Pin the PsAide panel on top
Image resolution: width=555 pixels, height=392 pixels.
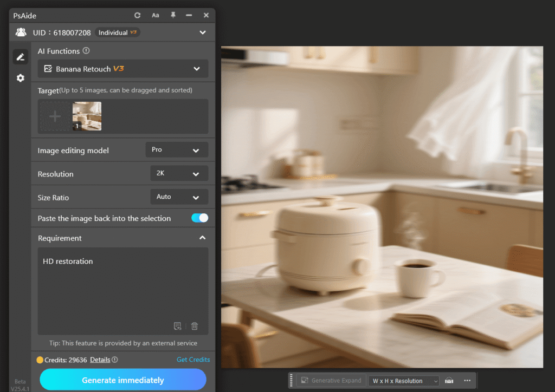(x=172, y=15)
